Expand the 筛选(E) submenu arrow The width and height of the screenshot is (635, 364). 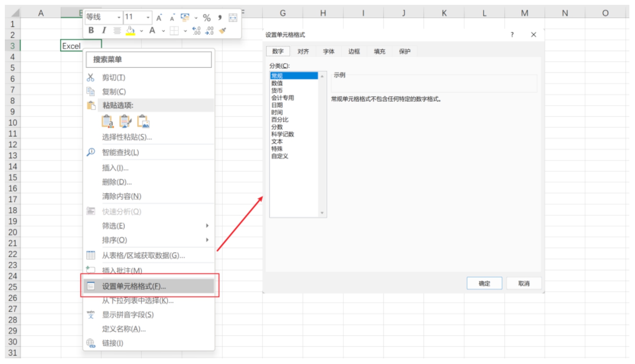207,226
